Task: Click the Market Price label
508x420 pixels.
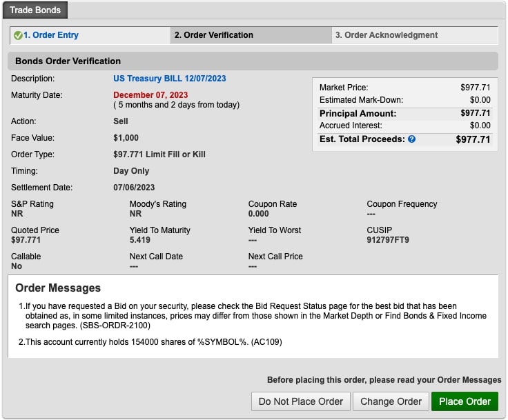Action: [344, 88]
